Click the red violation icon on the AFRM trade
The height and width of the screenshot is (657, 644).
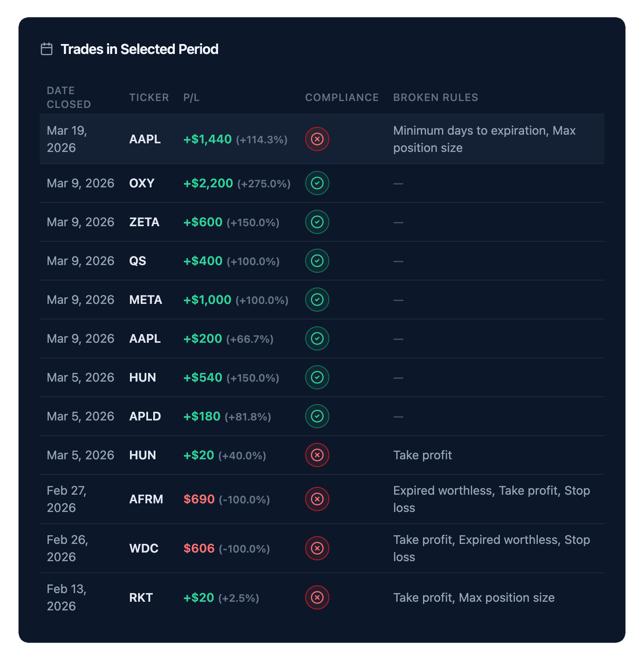[317, 499]
